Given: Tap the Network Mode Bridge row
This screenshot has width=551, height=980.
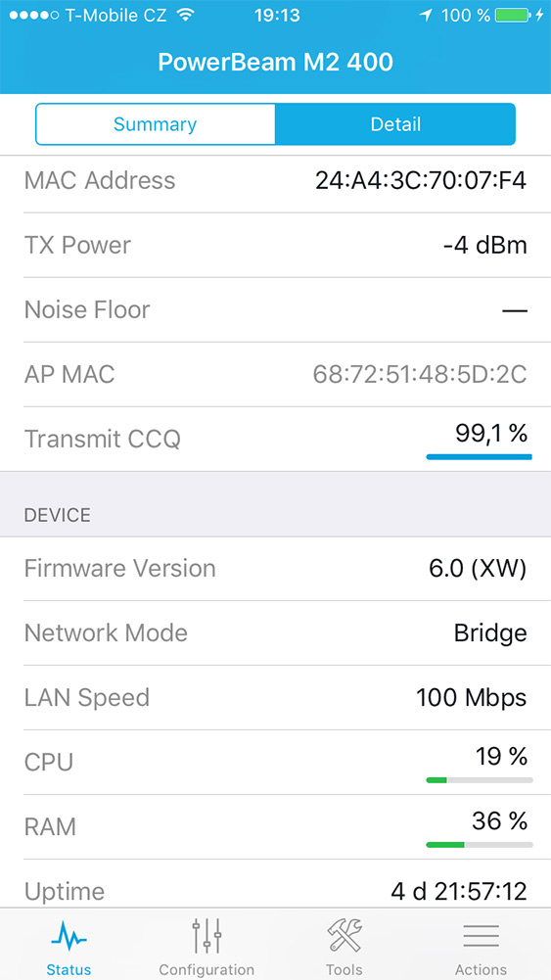Looking at the screenshot, I should click(276, 633).
